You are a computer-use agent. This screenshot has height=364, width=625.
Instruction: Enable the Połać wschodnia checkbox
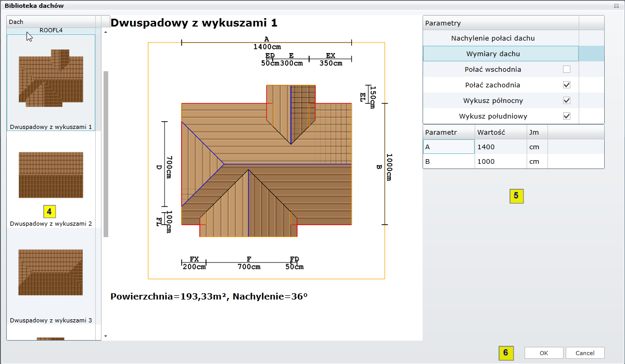click(567, 69)
